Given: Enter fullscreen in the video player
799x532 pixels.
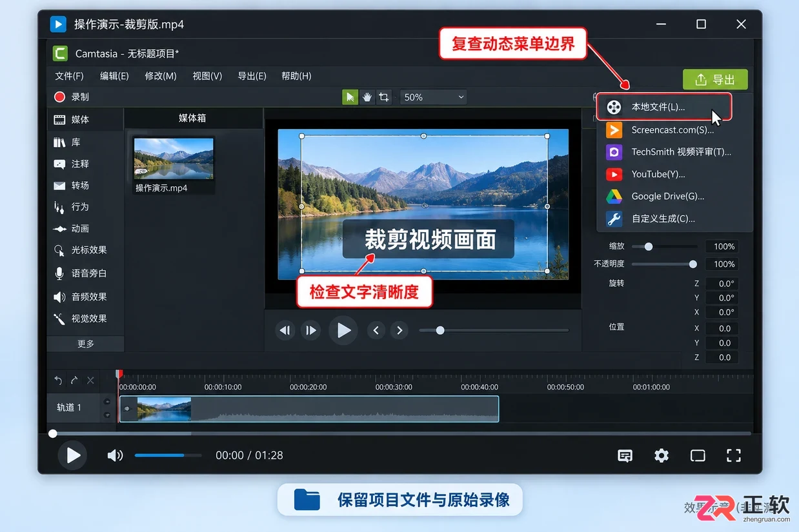Looking at the screenshot, I should [734, 456].
